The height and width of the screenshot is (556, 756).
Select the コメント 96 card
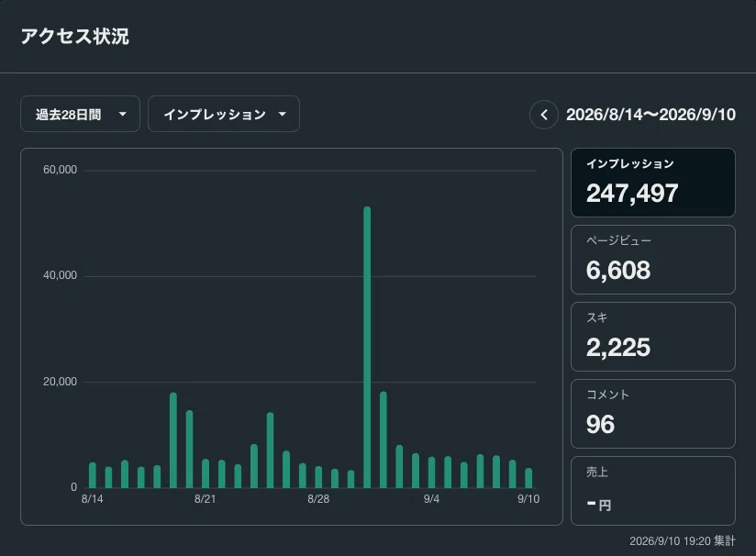(653, 414)
